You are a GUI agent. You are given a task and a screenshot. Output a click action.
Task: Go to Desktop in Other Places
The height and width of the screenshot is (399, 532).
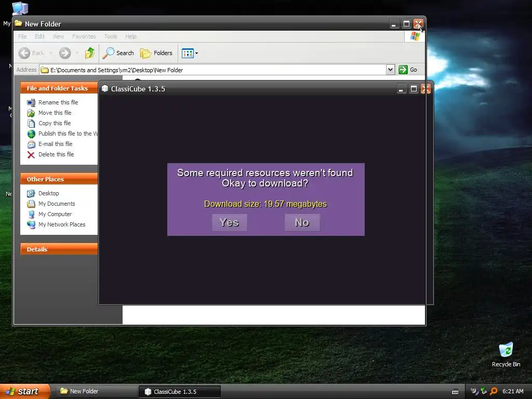[48, 193]
